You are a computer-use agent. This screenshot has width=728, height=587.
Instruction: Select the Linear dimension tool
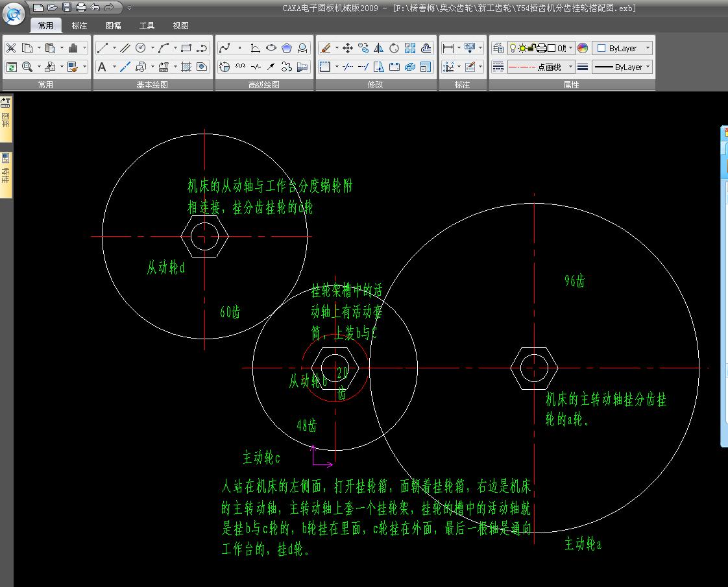pyautogui.click(x=448, y=48)
